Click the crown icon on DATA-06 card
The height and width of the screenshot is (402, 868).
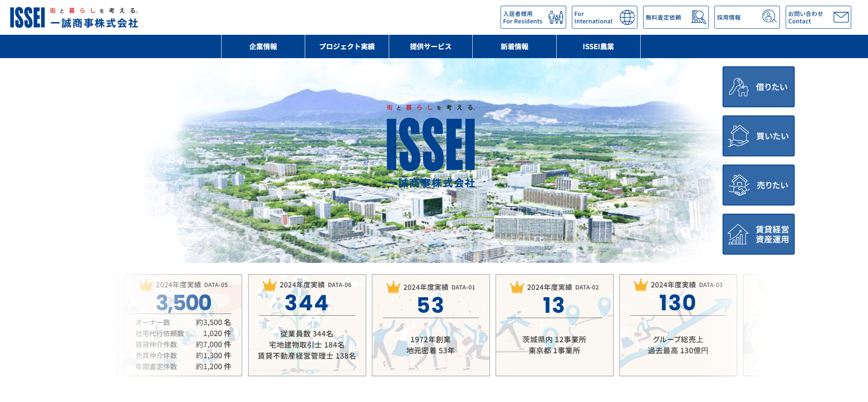pos(270,285)
